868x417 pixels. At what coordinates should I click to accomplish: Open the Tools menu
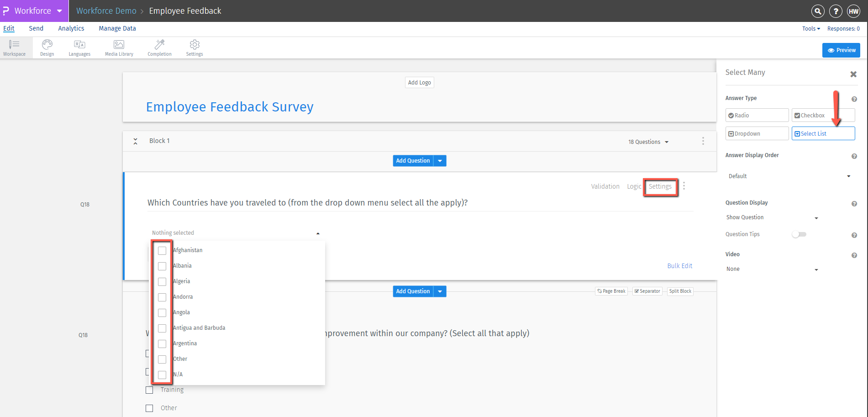click(810, 28)
